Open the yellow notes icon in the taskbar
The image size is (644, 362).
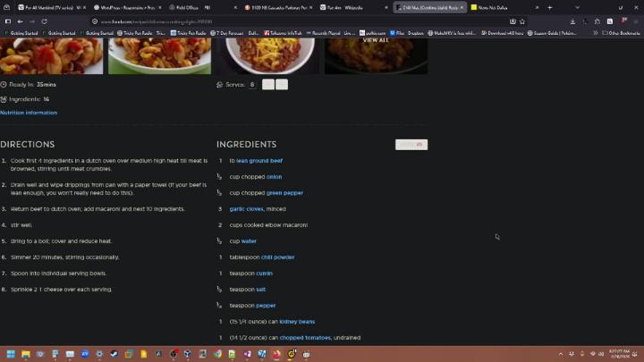click(144, 354)
